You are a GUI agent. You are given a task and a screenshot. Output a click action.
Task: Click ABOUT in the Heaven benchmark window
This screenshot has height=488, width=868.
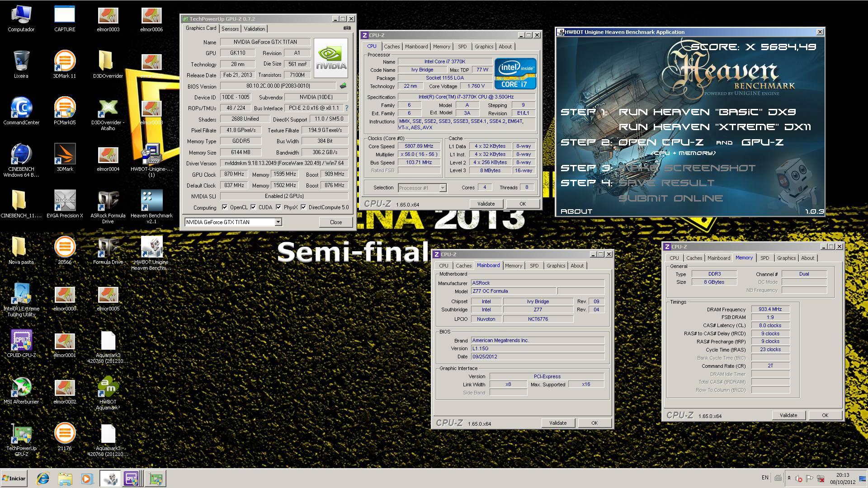coord(576,211)
